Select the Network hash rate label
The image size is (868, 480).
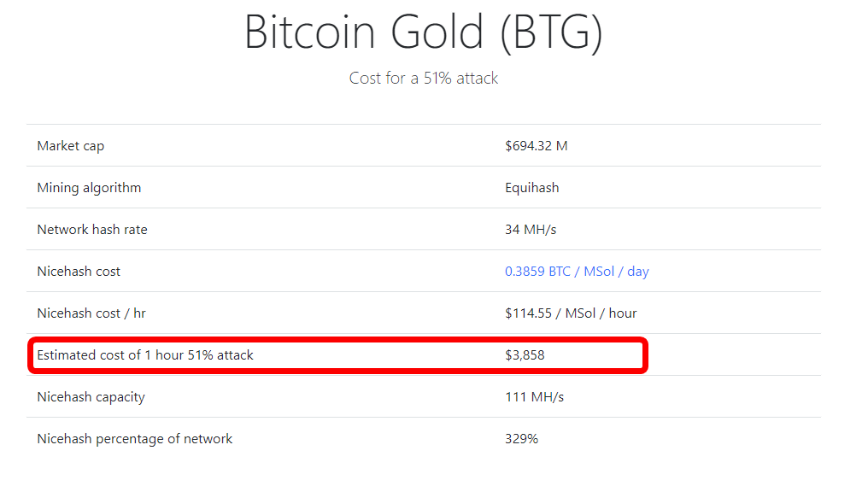pos(92,229)
